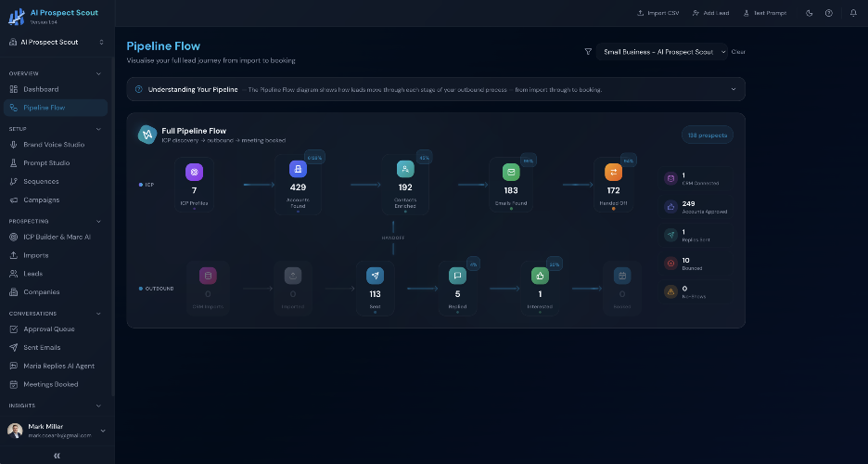Click the CRM Imports database icon

208,276
